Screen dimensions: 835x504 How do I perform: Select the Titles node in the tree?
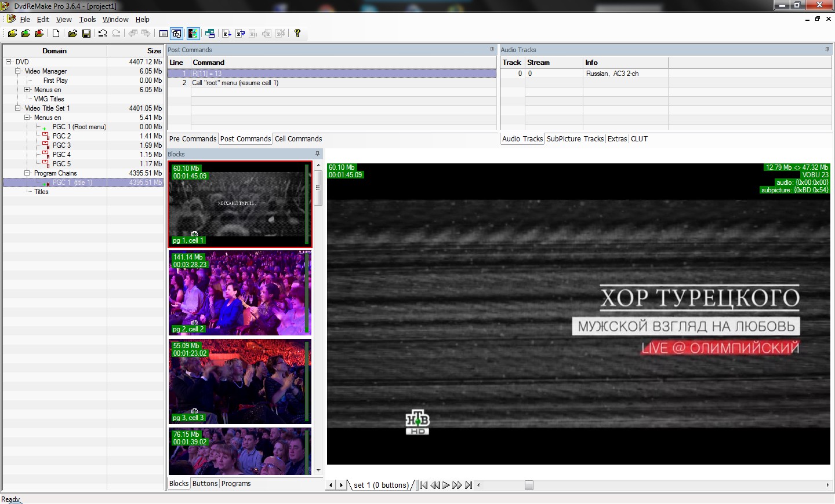(41, 192)
